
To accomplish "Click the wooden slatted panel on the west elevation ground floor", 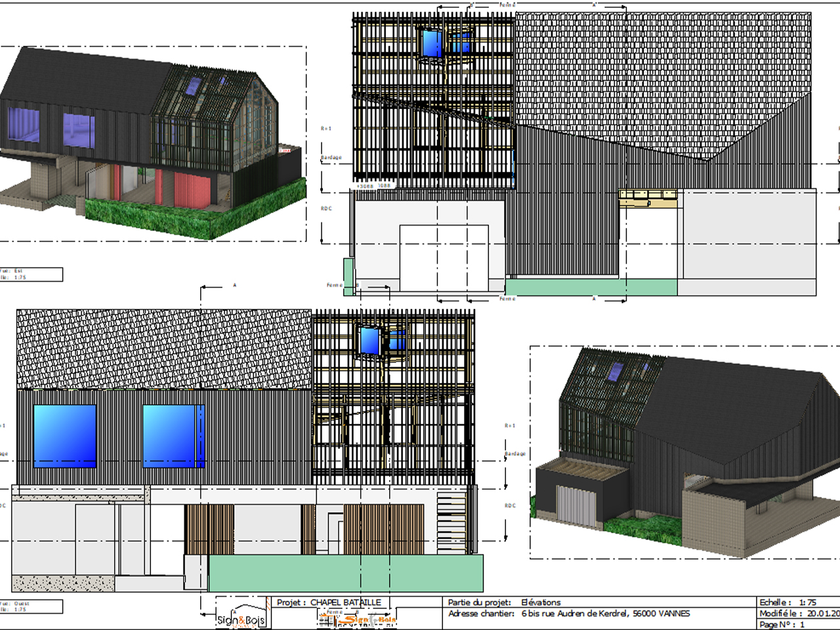I will click(x=384, y=529).
